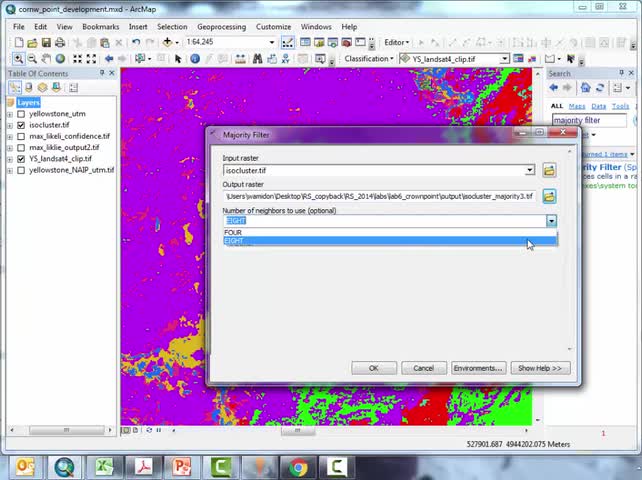Image resolution: width=642 pixels, height=480 pixels.
Task: Click the Fixed Zoom In icon
Action: point(77,59)
